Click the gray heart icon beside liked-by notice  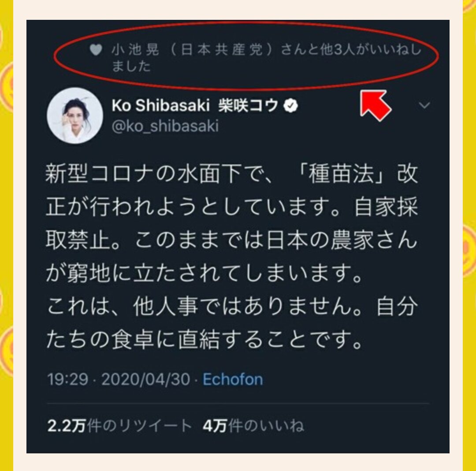[x=96, y=50]
